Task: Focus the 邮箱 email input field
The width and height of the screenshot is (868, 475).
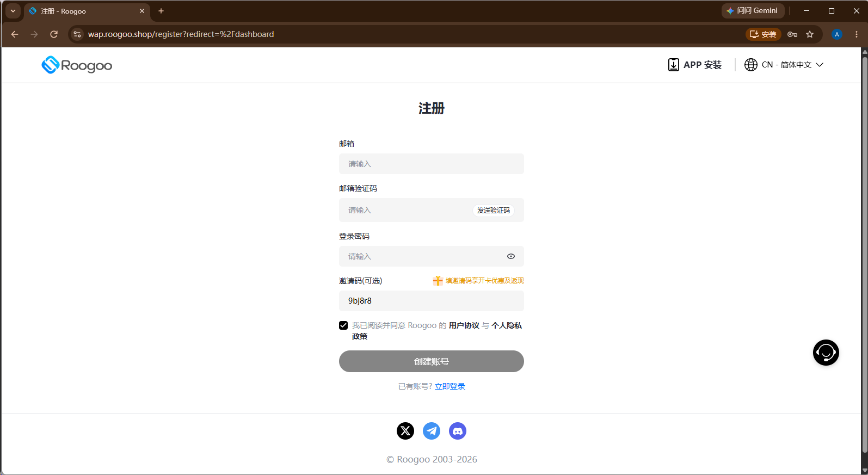Action: [432, 164]
